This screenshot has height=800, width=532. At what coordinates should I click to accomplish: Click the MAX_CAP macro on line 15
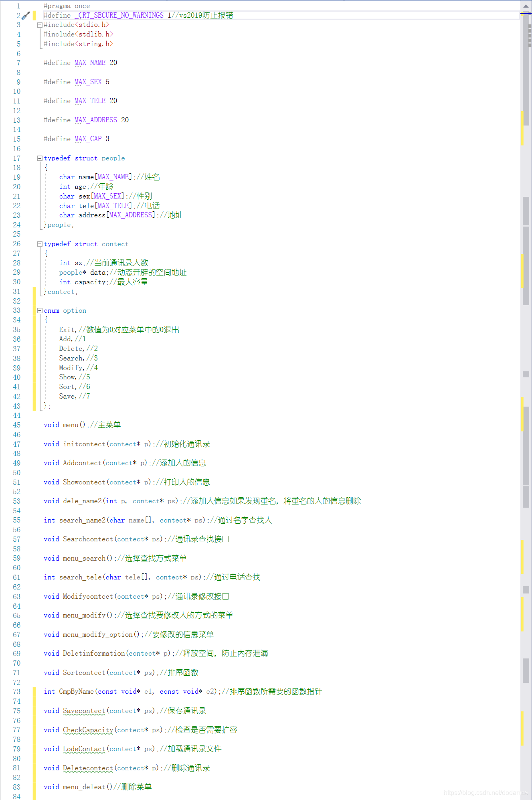coord(88,139)
